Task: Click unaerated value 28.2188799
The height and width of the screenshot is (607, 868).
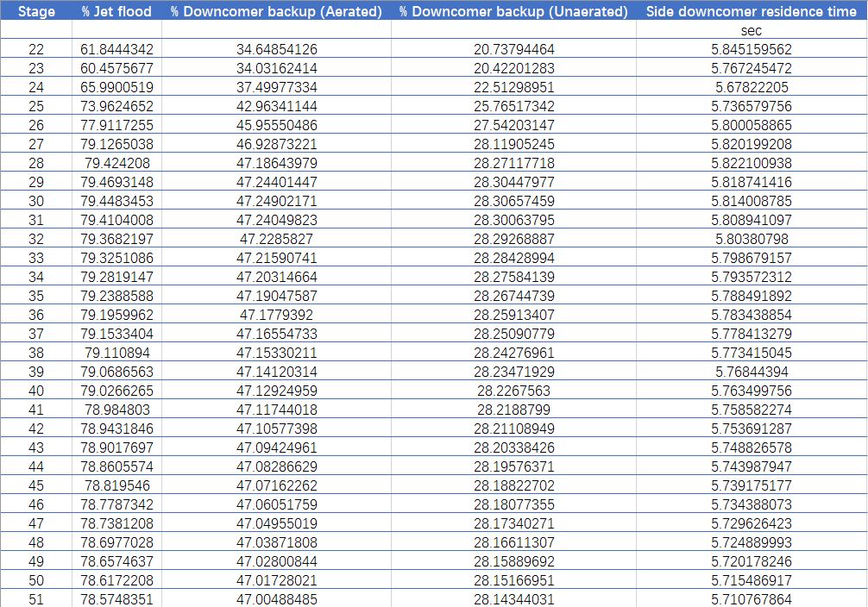Action: click(513, 410)
